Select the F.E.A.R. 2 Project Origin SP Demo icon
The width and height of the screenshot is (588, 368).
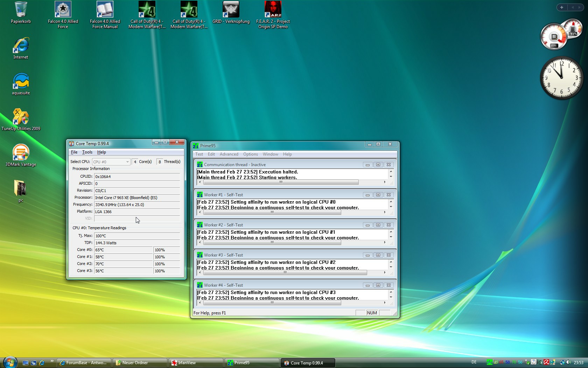[273, 15]
